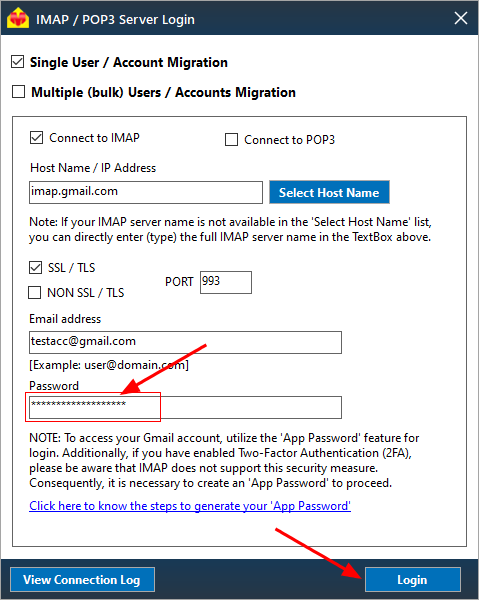This screenshot has width=479, height=600.
Task: Enable the NON SSL / TLS checkbox
Action: pyautogui.click(x=35, y=293)
